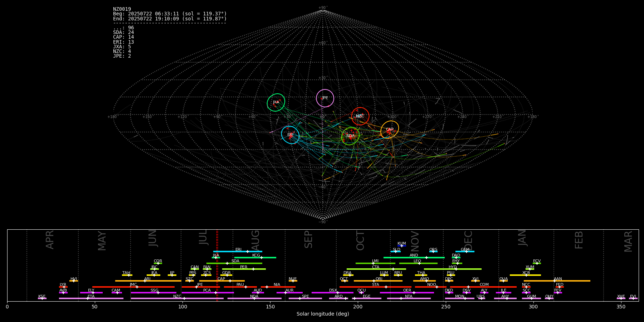The height and width of the screenshot is (322, 644).
Task: Click the 'Solar longitude (deg)' axis label
Action: (x=323, y=314)
